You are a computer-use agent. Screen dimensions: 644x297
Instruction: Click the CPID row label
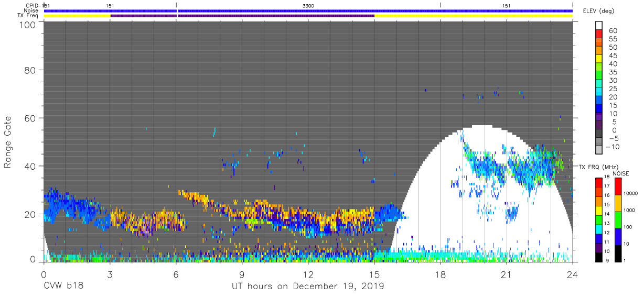[x=33, y=6]
